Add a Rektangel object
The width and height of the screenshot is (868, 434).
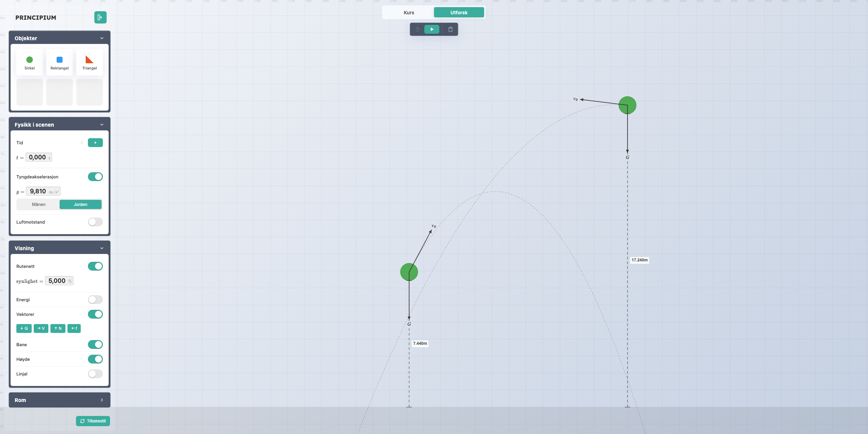point(60,62)
